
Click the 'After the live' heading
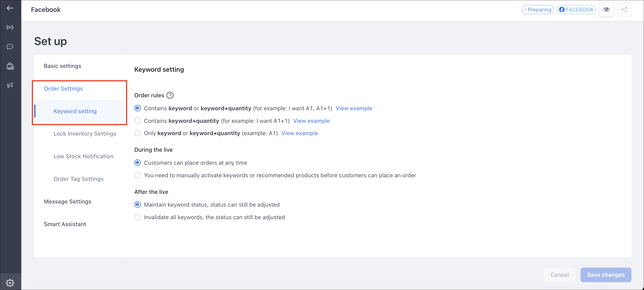[x=151, y=192]
